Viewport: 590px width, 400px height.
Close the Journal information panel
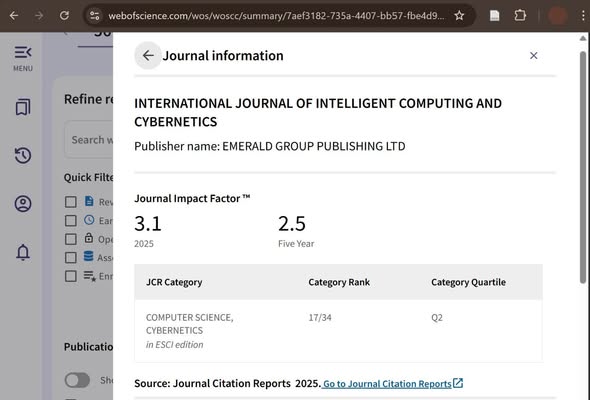point(534,56)
